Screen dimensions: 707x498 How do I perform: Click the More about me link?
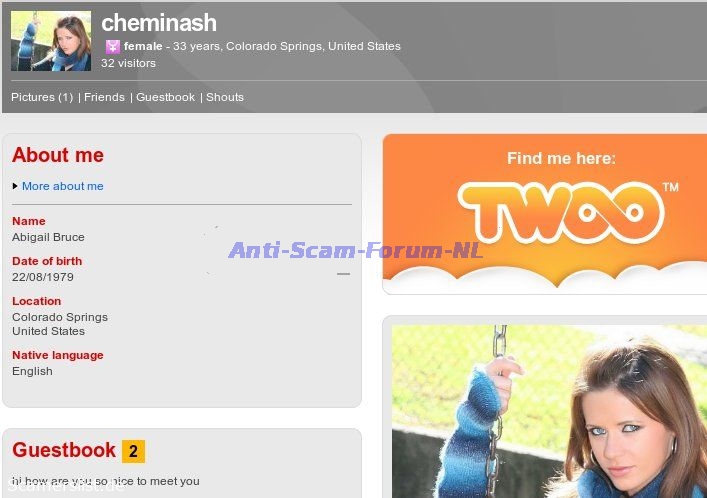click(63, 186)
